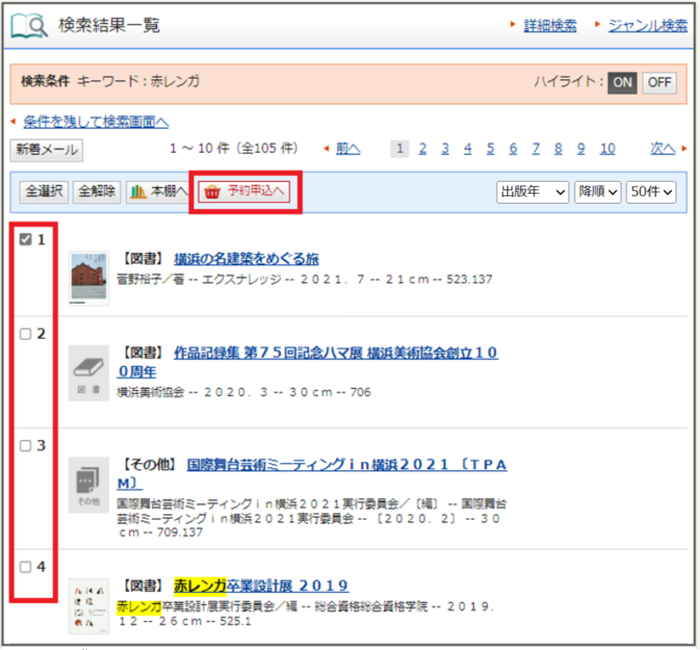Open the 50件 results-per-page dropdown
Image resolution: width=700 pixels, height=650 pixels.
coord(651,191)
